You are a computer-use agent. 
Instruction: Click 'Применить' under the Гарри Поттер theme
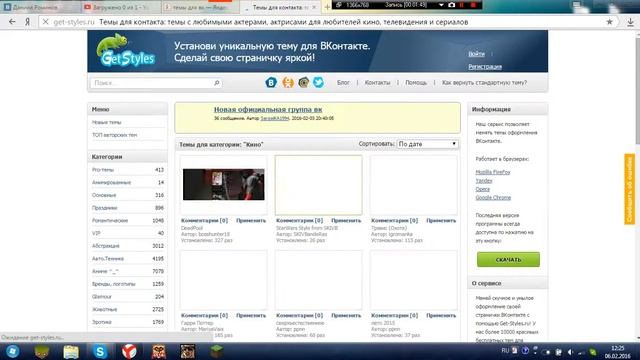coord(251,316)
